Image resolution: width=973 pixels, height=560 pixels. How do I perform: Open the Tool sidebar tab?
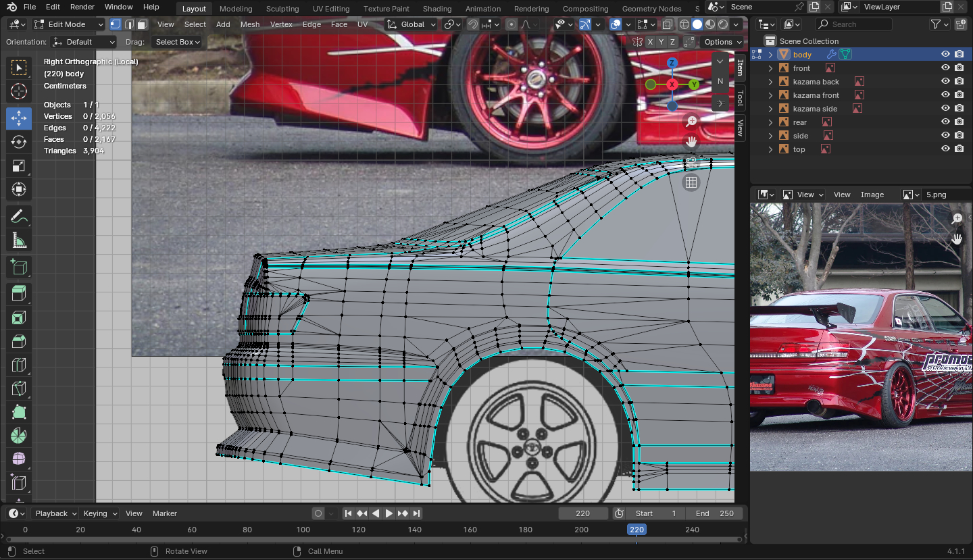[x=741, y=97]
